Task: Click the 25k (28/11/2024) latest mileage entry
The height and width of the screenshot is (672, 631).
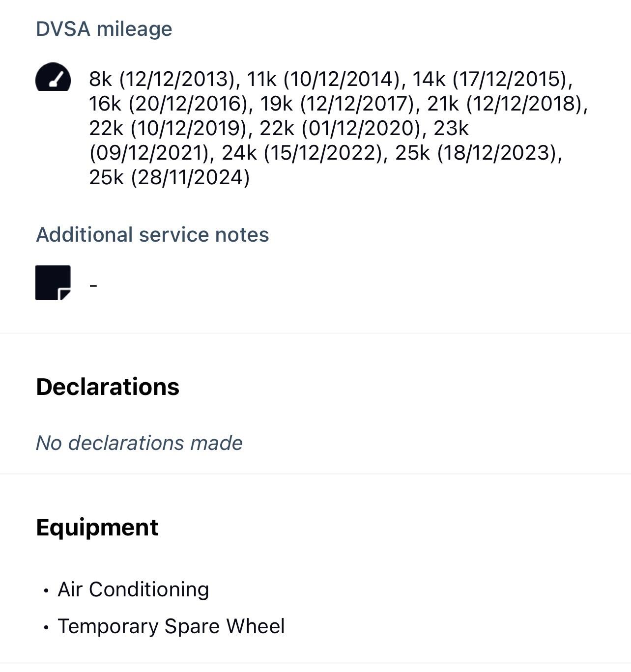Action: click(x=170, y=177)
